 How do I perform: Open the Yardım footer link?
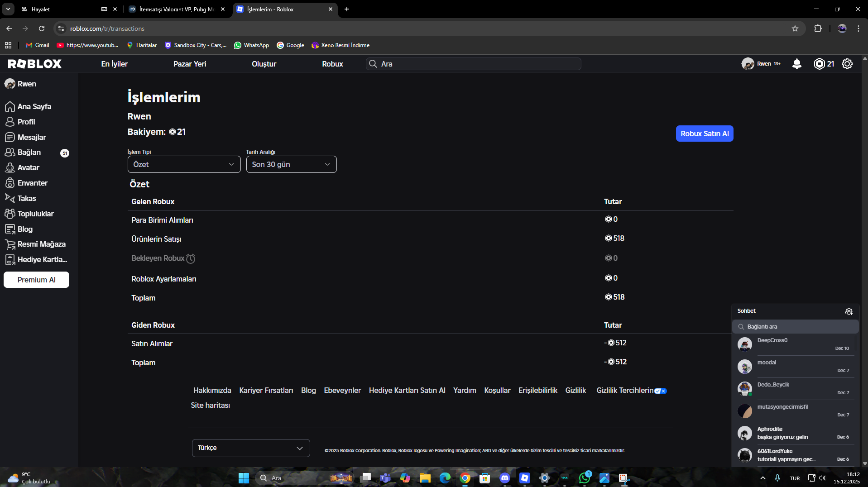click(465, 390)
